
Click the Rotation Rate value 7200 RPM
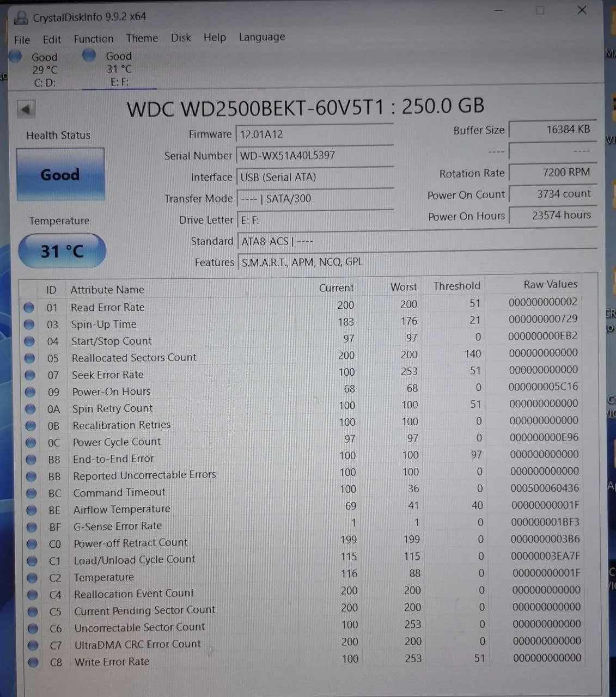click(x=552, y=173)
